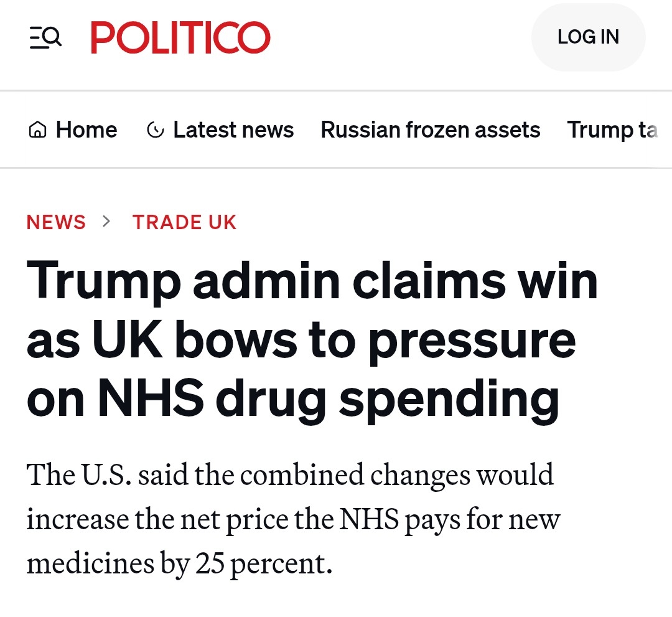Screen dimensions: 672x617
Task: Click the word 'Trump' in the headline
Action: [x=103, y=280]
